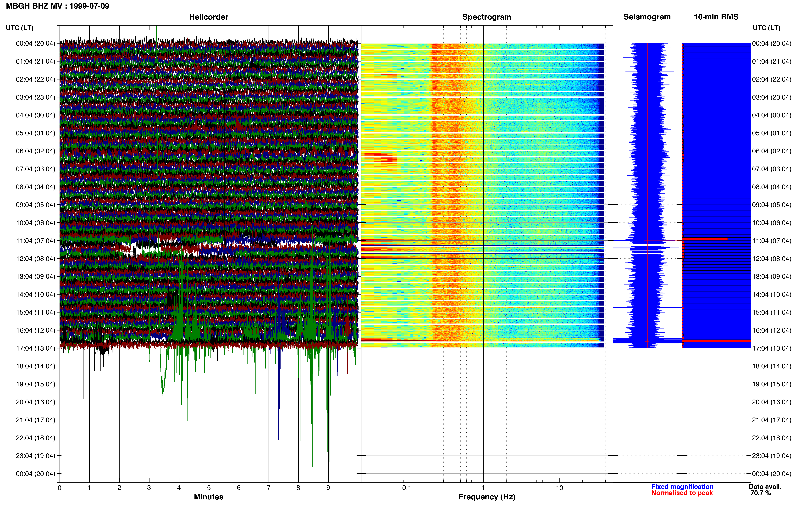Image resolution: width=812 pixels, height=508 pixels.
Task: Click RMS axis time 03:04 (23:04)
Action: tap(772, 97)
